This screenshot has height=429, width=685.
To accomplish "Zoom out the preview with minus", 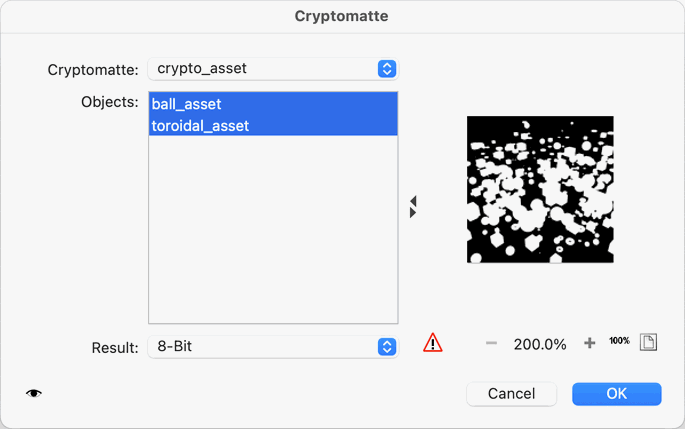I will (x=491, y=343).
